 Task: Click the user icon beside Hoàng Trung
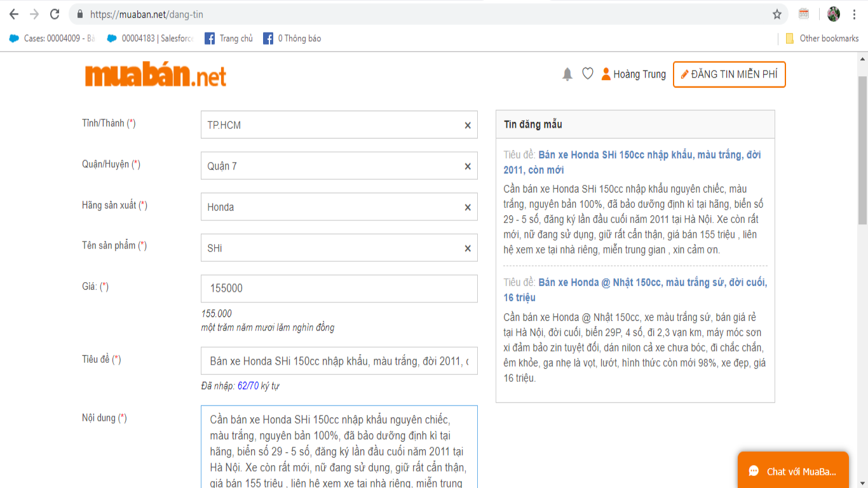(x=606, y=74)
